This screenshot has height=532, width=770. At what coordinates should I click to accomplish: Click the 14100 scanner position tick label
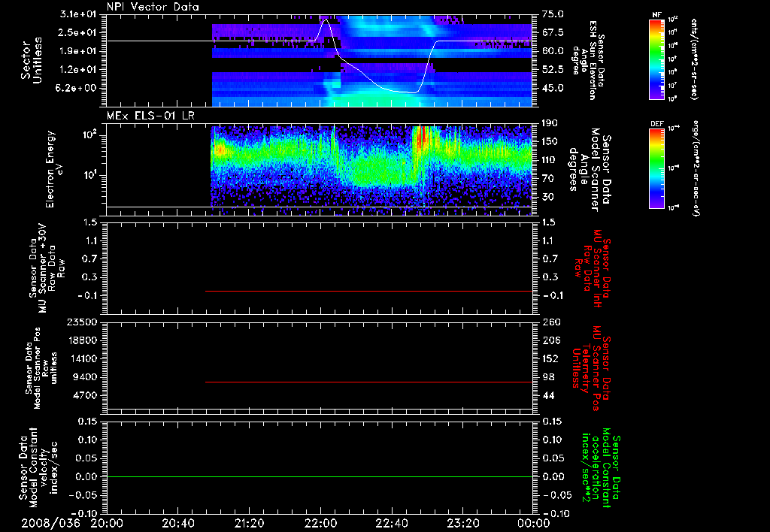click(83, 358)
